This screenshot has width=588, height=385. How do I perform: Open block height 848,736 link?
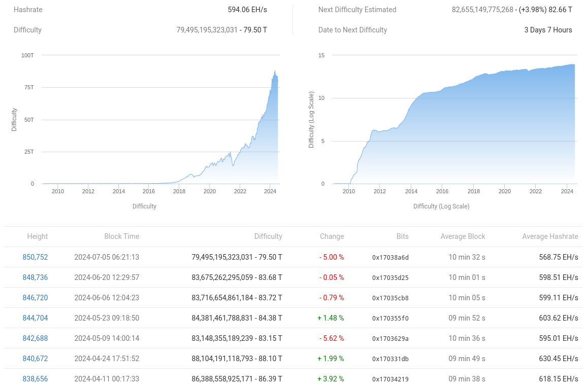point(35,277)
